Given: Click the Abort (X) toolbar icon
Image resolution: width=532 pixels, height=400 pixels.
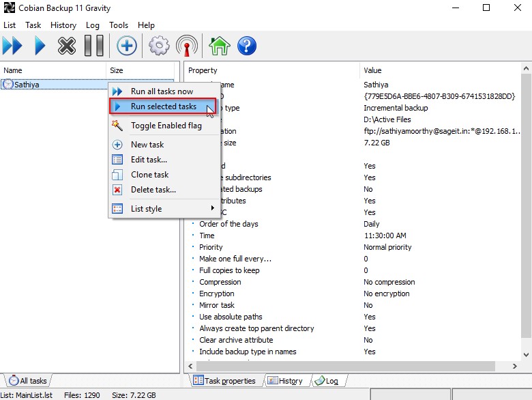Looking at the screenshot, I should coord(66,46).
